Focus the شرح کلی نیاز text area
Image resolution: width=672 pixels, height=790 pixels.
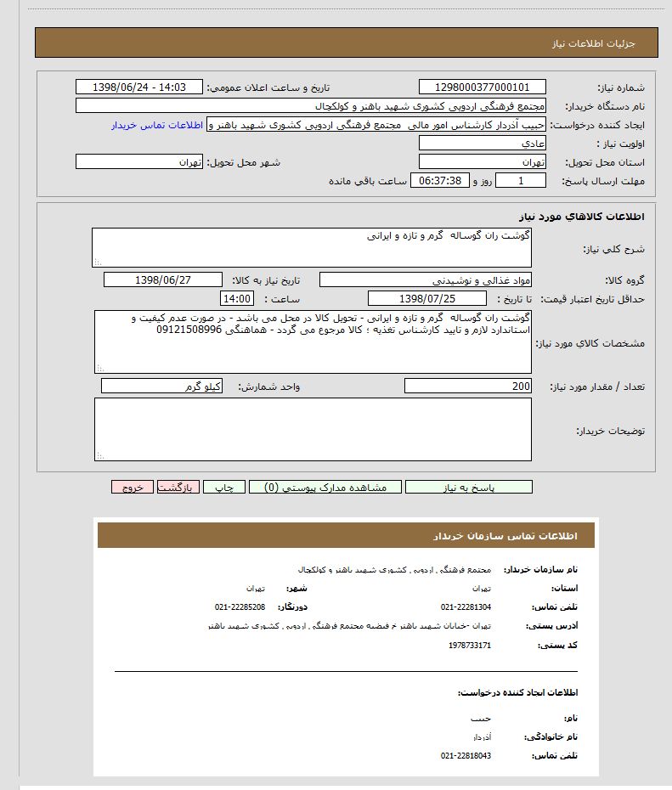coord(311,247)
